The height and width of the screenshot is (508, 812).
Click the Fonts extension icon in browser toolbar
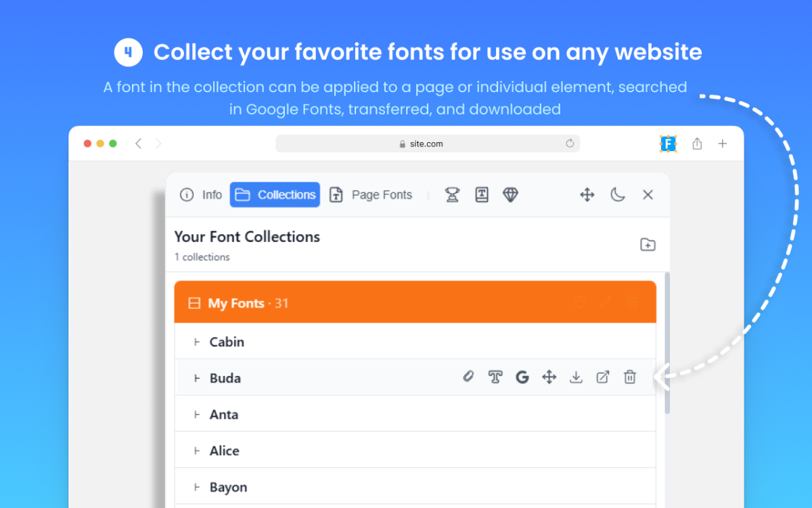[x=668, y=144]
